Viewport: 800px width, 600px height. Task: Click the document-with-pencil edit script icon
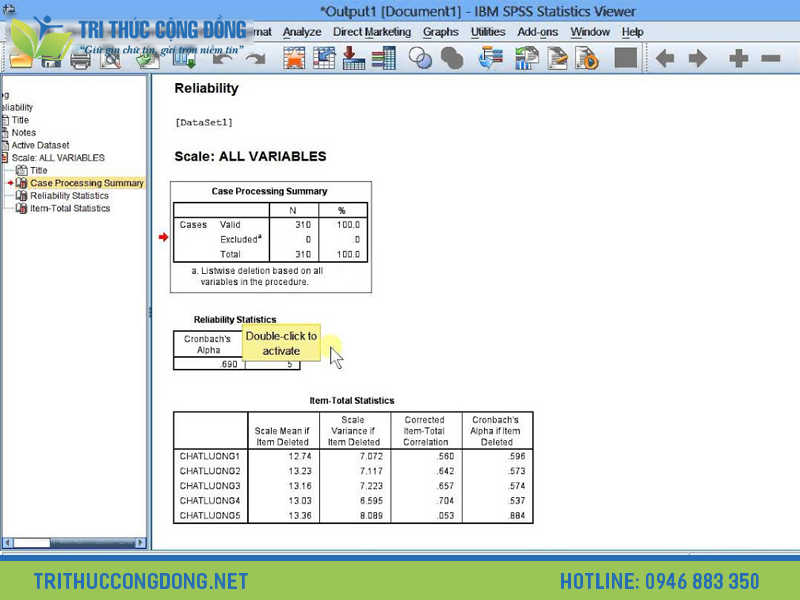[557, 58]
